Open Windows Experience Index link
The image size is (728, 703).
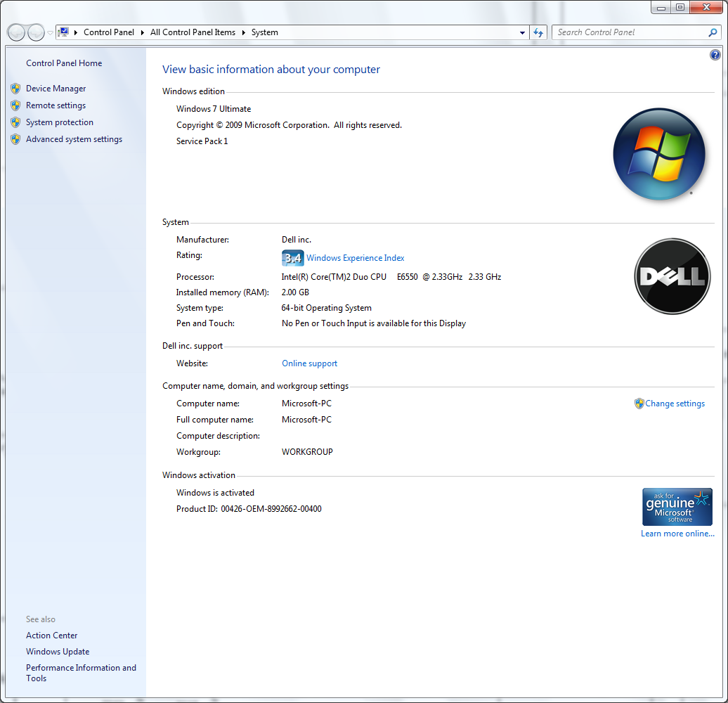click(x=355, y=258)
